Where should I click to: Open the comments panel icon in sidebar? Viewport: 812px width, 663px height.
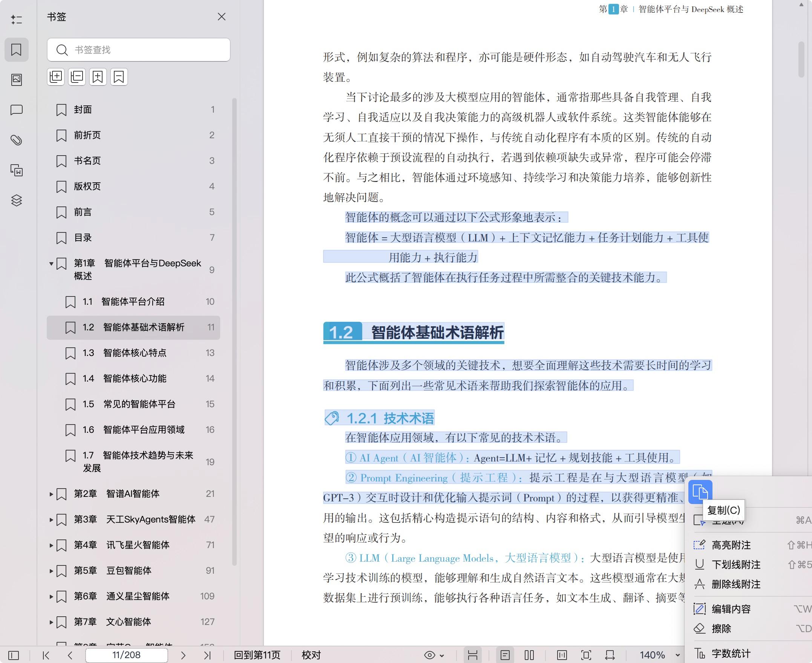point(17,110)
